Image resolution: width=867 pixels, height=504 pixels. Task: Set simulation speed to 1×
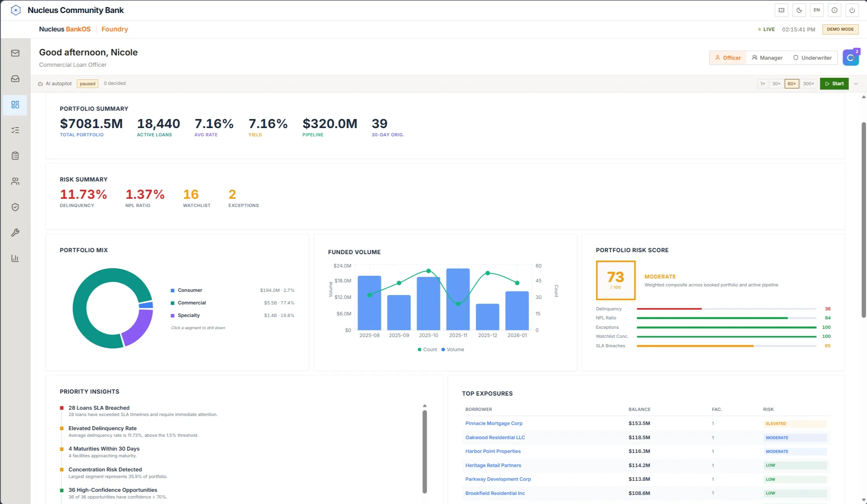763,84
